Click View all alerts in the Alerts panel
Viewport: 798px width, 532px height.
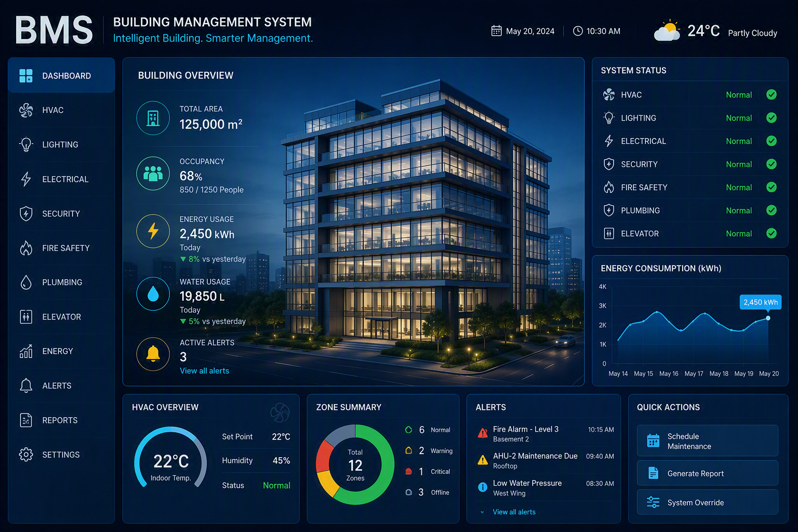[x=514, y=512]
